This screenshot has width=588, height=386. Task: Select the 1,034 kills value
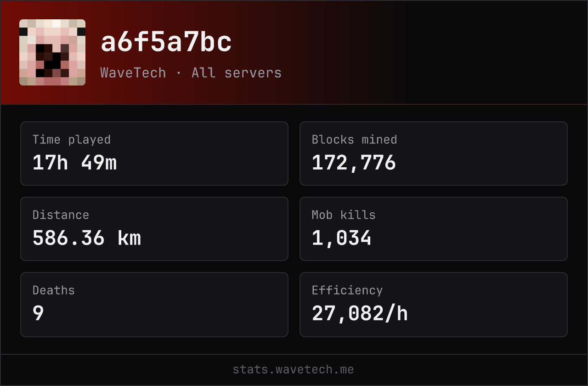point(341,238)
